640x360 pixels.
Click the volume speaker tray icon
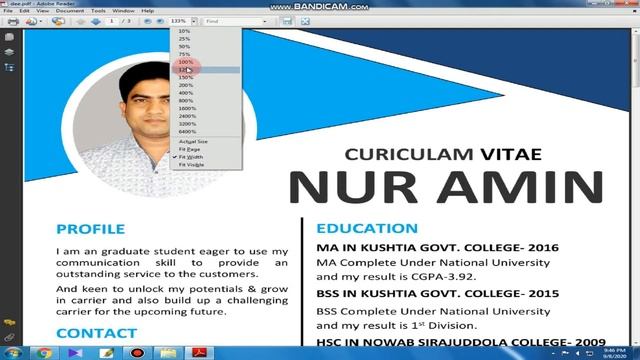point(578,353)
